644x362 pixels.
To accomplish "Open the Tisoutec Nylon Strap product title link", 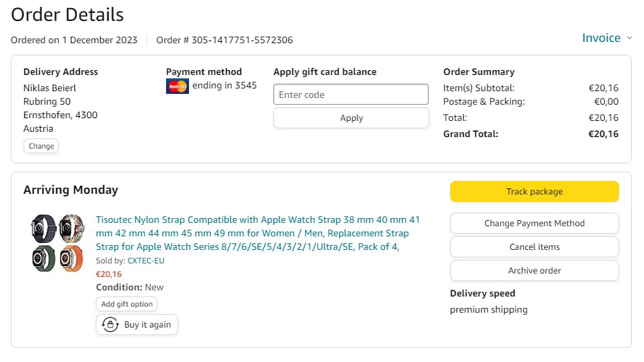I will tap(258, 233).
